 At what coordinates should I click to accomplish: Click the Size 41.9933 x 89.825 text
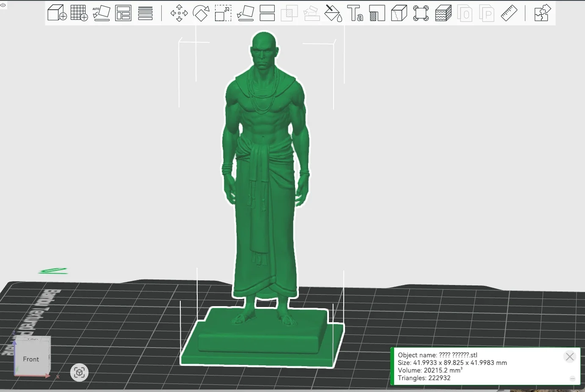click(x=452, y=363)
